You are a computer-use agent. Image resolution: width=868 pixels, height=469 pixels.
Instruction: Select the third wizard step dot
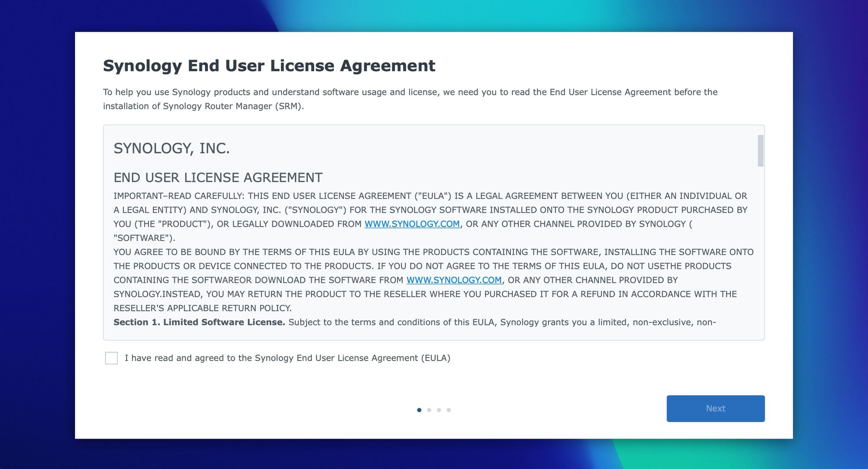(439, 410)
